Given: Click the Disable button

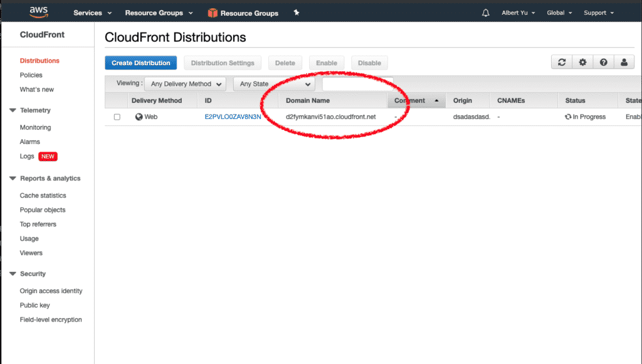Looking at the screenshot, I should (x=369, y=63).
